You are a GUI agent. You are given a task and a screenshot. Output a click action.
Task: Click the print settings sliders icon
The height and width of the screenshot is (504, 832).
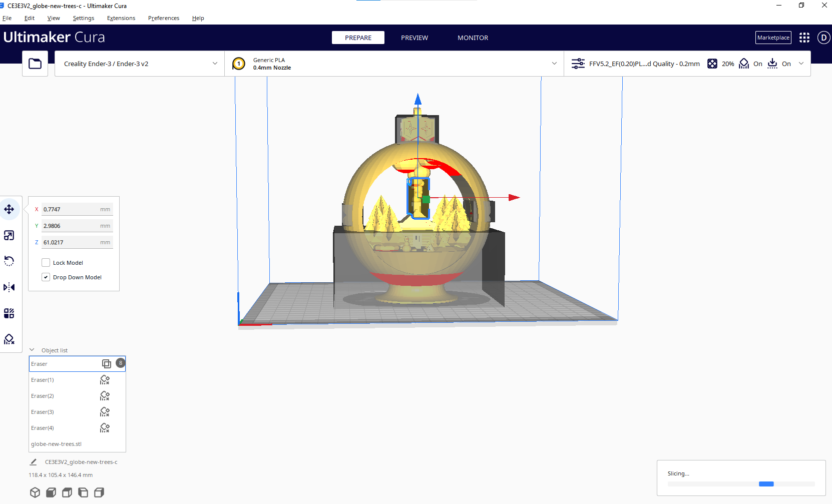[578, 64]
